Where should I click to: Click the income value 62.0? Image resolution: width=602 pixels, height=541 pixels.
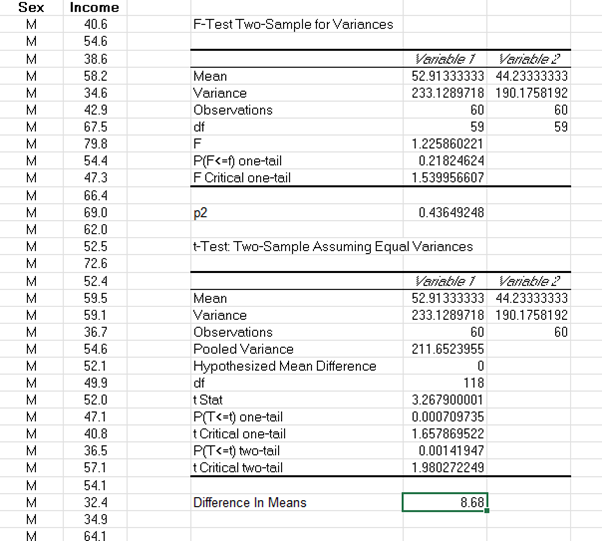pos(95,229)
